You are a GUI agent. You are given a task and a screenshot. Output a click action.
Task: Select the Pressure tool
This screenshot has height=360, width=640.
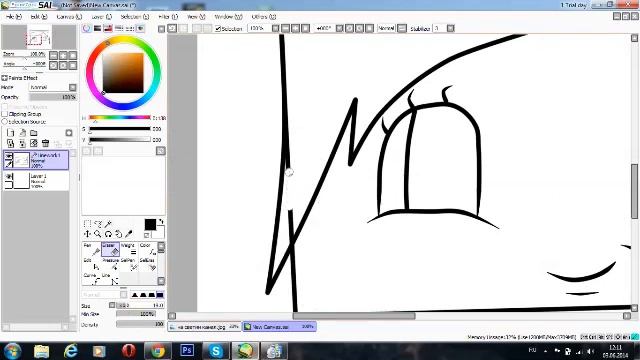110,264
